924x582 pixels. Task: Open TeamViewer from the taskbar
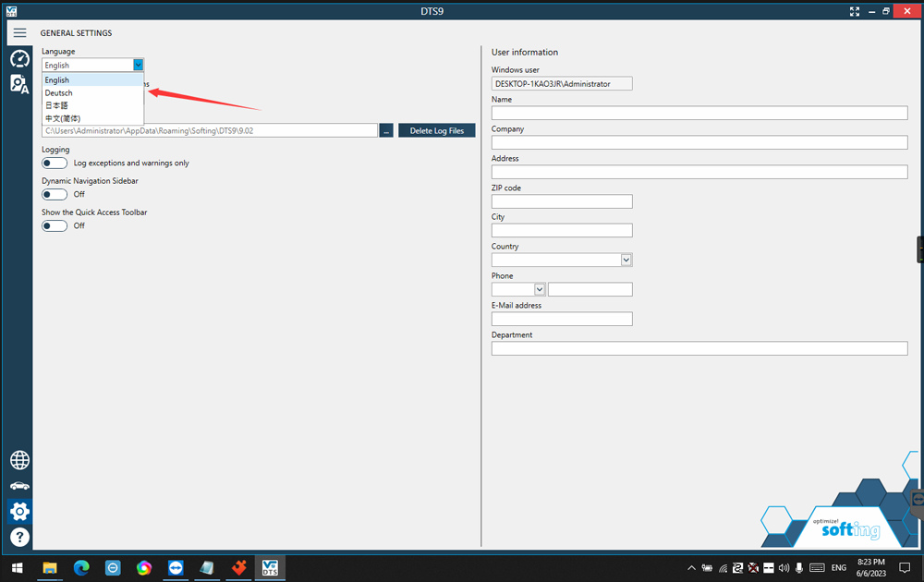point(176,567)
